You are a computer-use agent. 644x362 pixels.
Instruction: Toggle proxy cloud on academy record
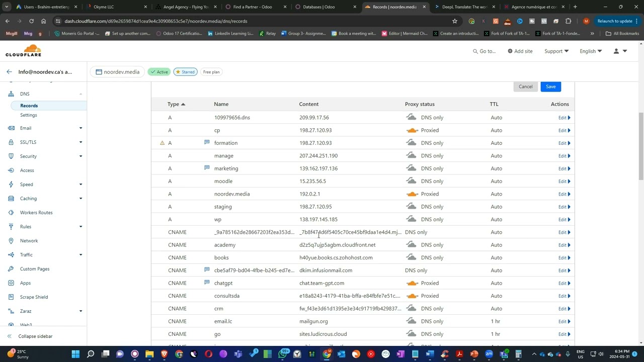(412, 244)
